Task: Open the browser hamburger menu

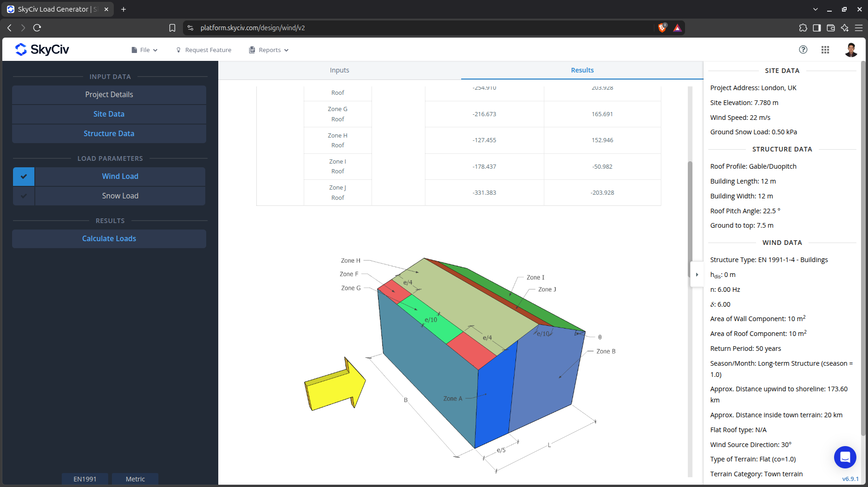Action: [x=859, y=28]
